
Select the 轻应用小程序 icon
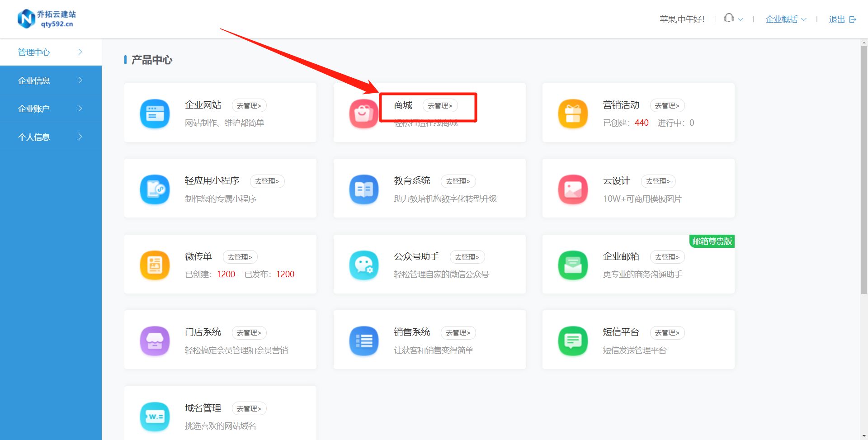(155, 189)
